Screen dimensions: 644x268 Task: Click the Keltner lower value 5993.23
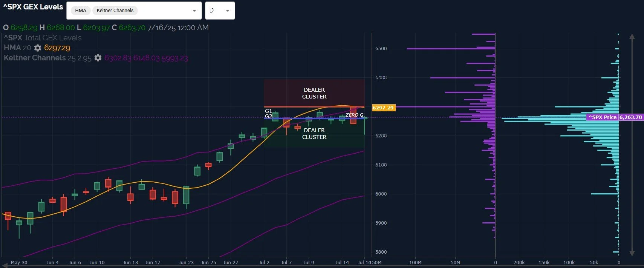coord(174,58)
